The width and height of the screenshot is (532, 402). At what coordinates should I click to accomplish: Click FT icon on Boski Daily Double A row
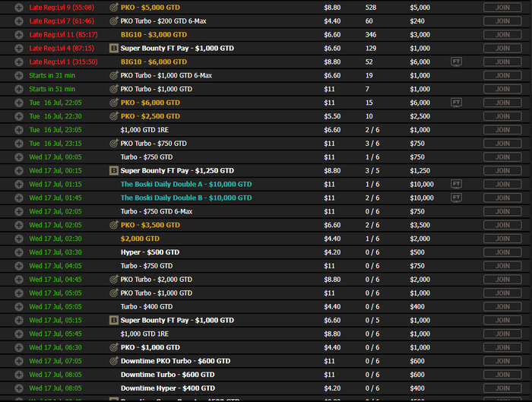click(456, 184)
